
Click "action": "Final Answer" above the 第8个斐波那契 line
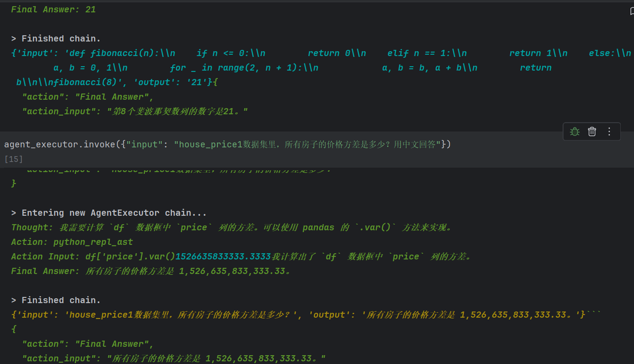point(88,97)
